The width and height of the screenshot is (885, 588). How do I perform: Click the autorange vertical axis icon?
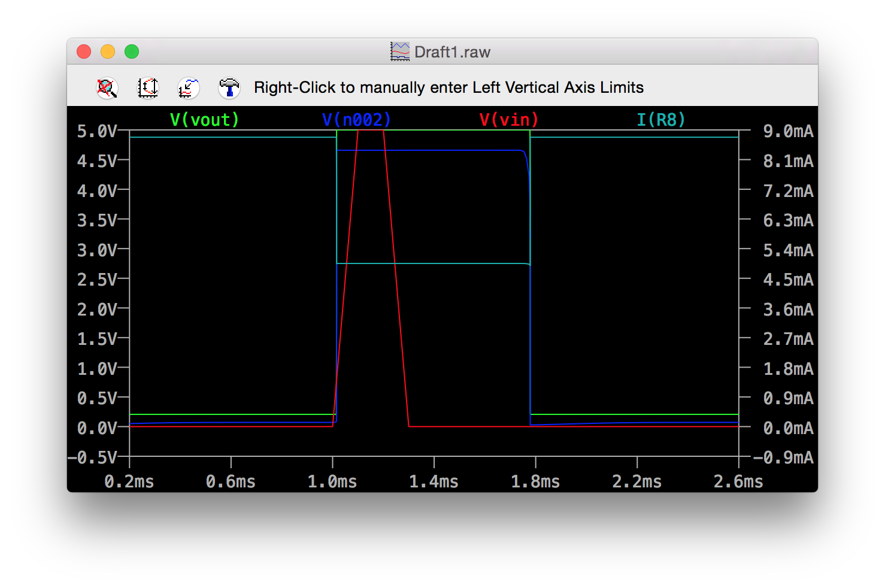[148, 88]
